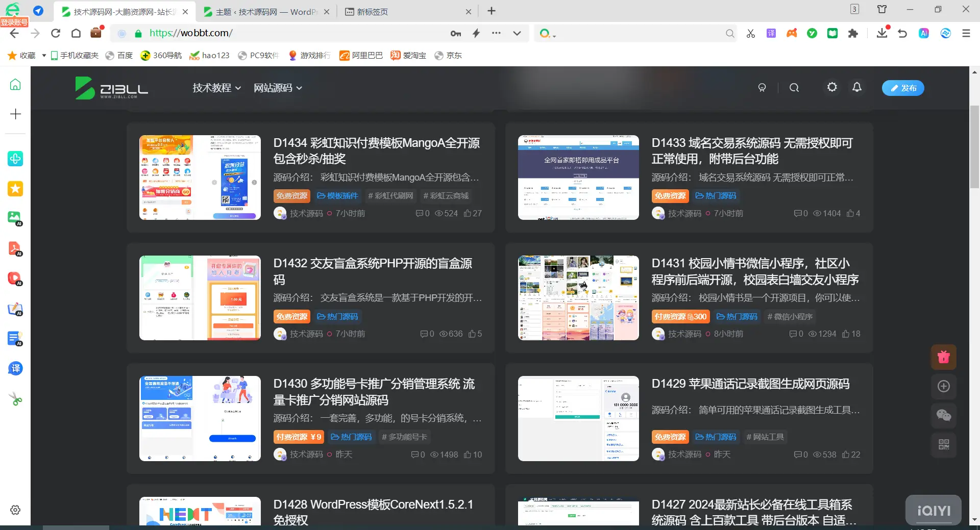Click the WeChat contact icon in floating sidebar

tap(943, 416)
